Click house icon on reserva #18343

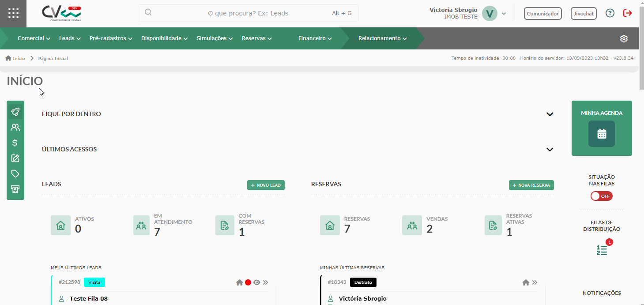(x=526, y=282)
